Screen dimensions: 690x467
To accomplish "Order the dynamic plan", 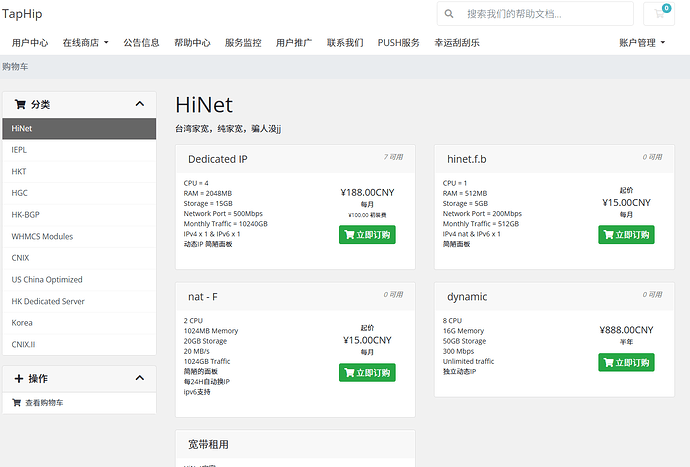I will 626,362.
